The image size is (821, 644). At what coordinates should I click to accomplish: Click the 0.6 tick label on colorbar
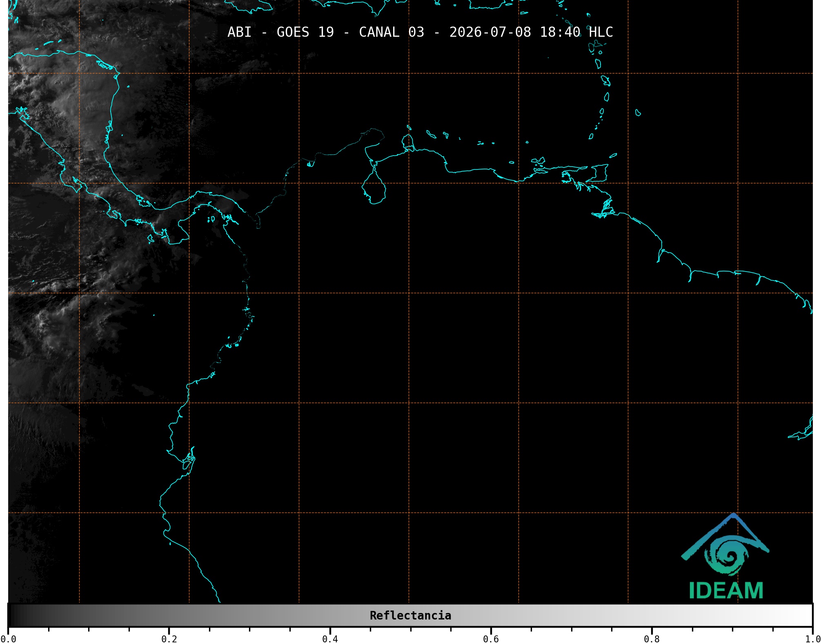(491, 639)
